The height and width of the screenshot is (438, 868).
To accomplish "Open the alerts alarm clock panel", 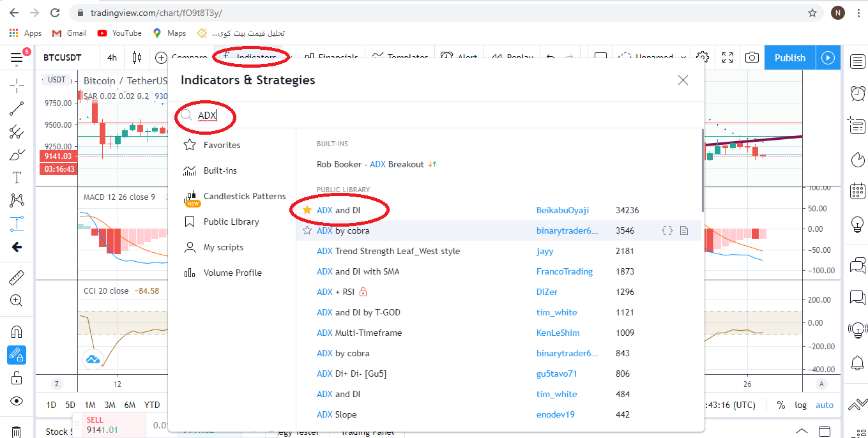I will (x=858, y=94).
